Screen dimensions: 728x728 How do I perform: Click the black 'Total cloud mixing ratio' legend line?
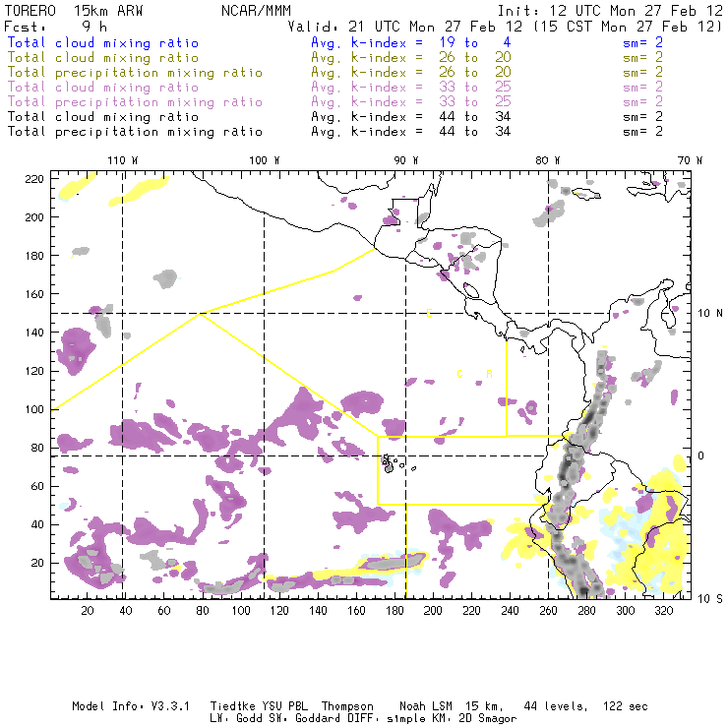103,116
